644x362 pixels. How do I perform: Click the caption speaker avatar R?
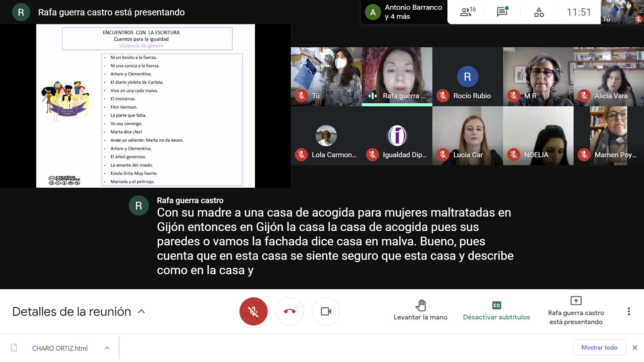[x=139, y=205]
